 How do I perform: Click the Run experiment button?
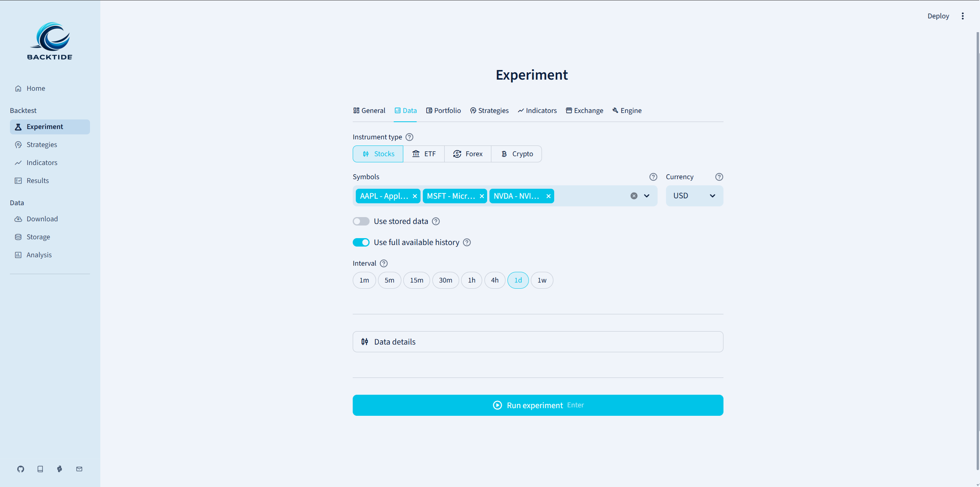538,405
